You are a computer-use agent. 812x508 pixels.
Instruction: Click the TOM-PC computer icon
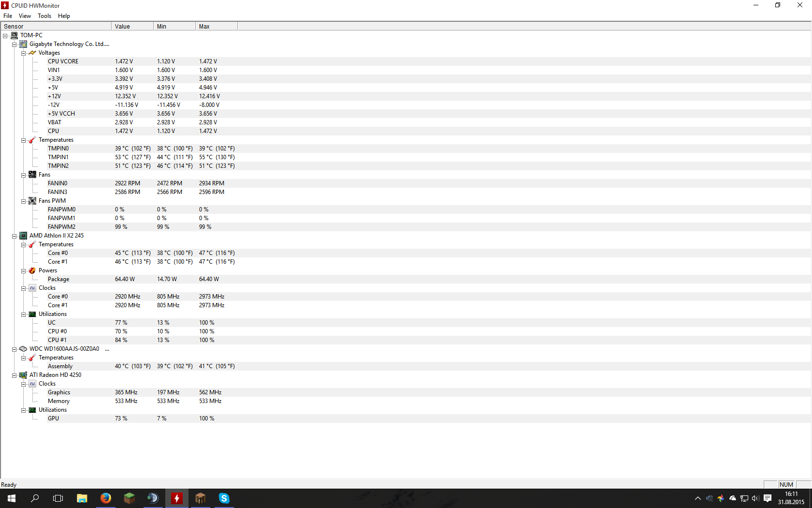pyautogui.click(x=14, y=35)
